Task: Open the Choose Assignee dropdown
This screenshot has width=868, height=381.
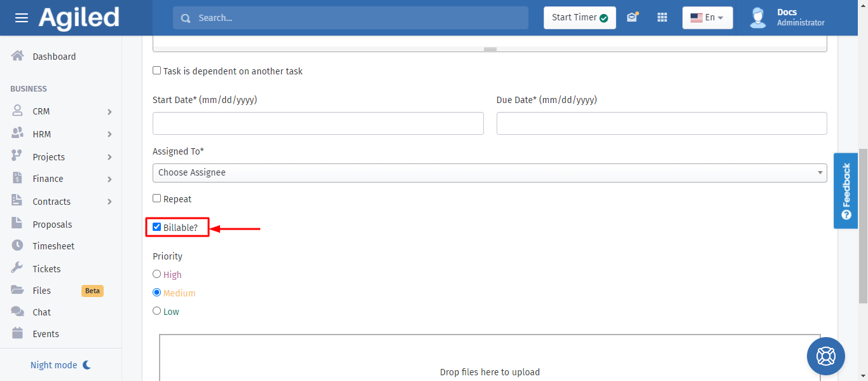Action: [x=489, y=172]
